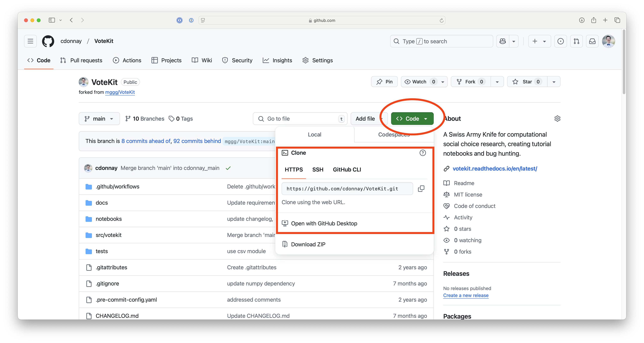The height and width of the screenshot is (343, 644).
Task: View the 92 commits behind link
Action: 197,141
